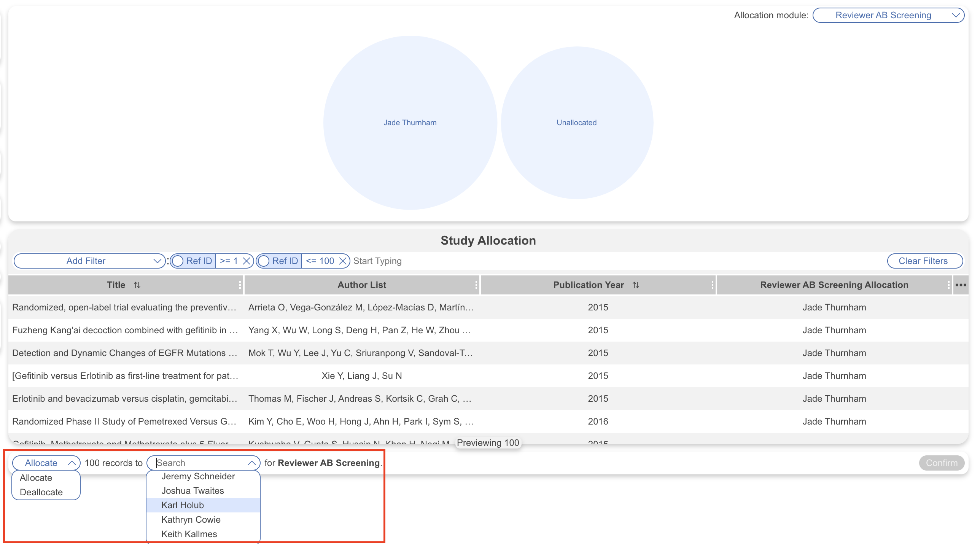Click the Jade Thurnham circle
The height and width of the screenshot is (544, 980).
(x=410, y=122)
